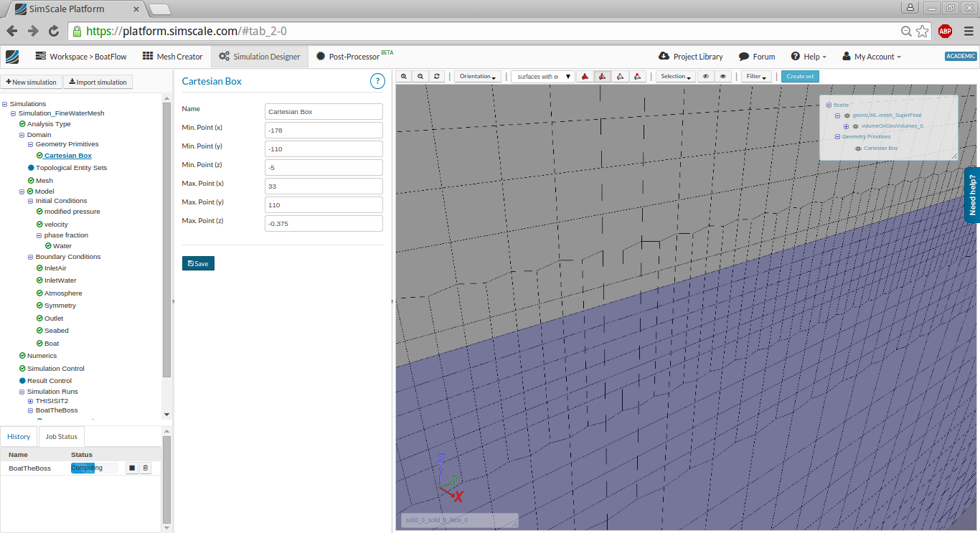Switch to the History tab

pos(19,436)
